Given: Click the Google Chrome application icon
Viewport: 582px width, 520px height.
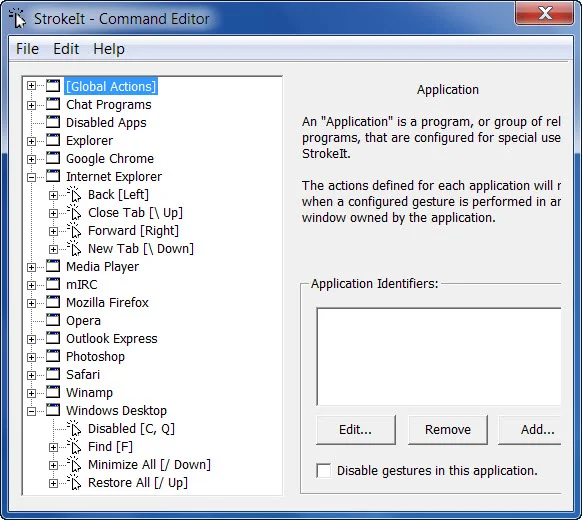Looking at the screenshot, I should coord(53,158).
